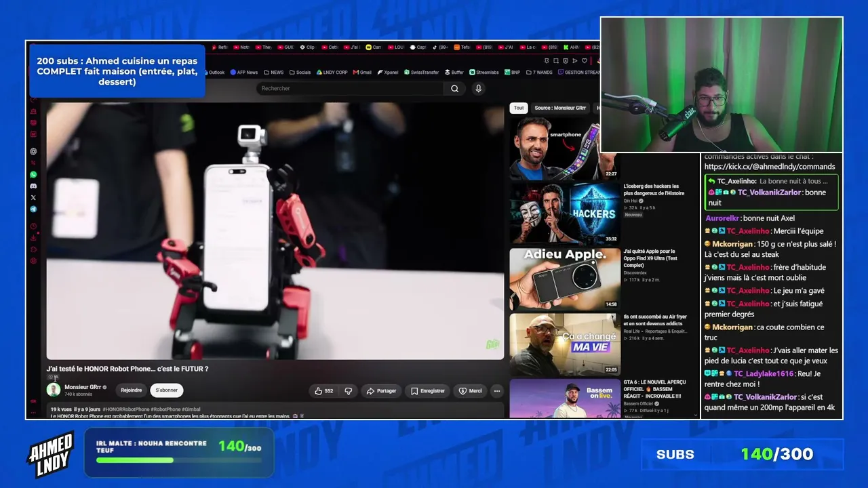Open the Xpanel bookmark
Viewport: 868px width, 488px height.
pos(388,72)
